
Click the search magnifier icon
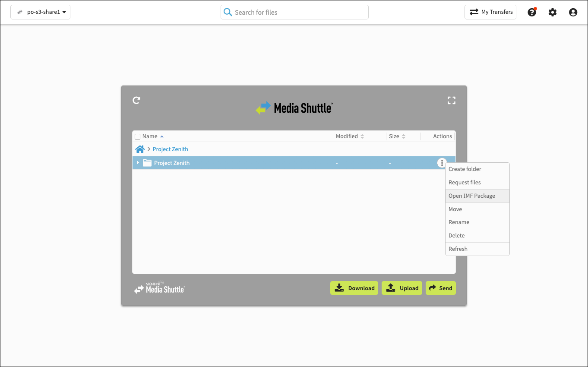click(x=228, y=12)
